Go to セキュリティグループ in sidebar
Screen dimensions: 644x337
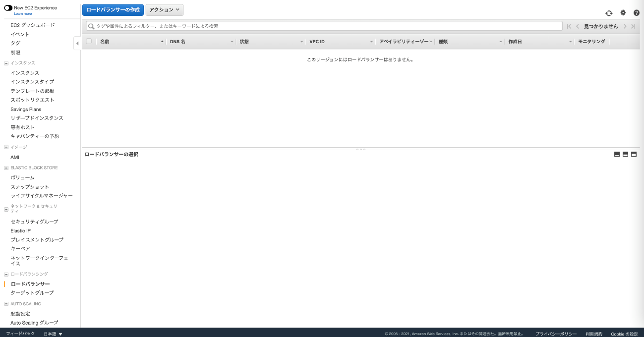34,222
